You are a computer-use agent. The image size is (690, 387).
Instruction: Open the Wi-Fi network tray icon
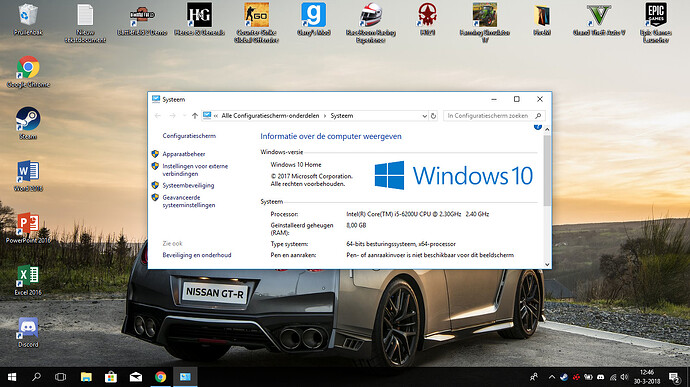[613, 377]
